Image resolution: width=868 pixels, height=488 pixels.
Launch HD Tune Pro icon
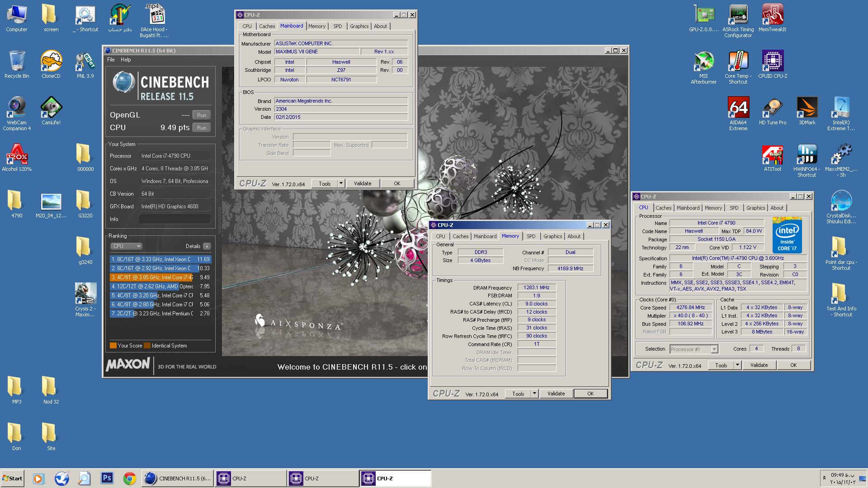[772, 112]
